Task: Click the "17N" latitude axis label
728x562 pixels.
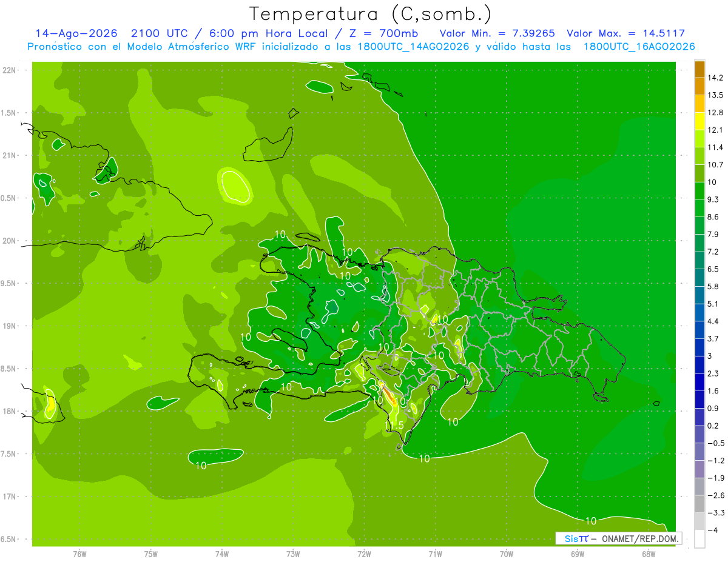Action: (x=9, y=497)
